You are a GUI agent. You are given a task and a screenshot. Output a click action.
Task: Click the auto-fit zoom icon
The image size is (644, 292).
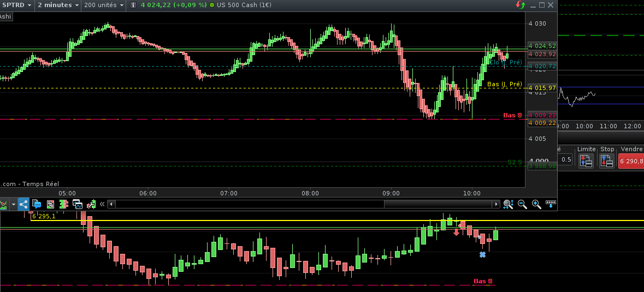pyautogui.click(x=509, y=204)
